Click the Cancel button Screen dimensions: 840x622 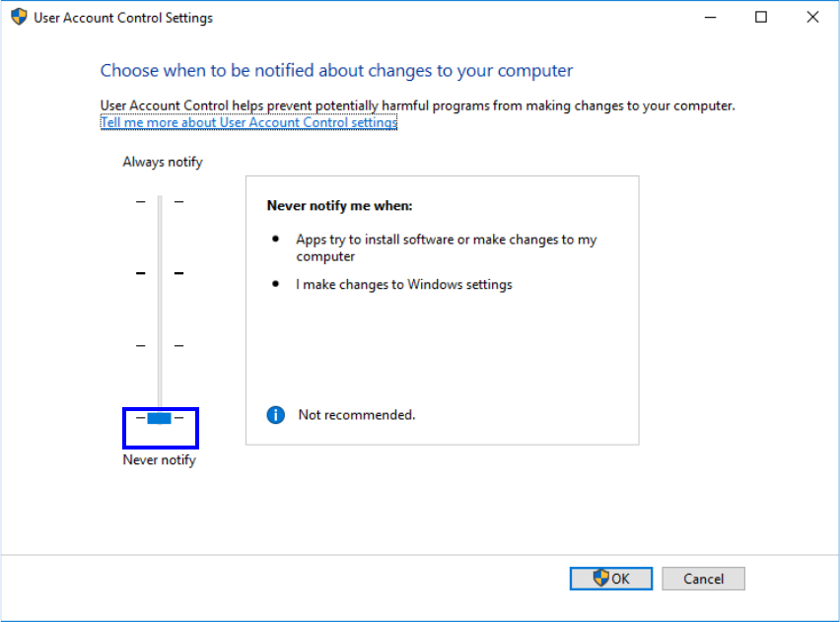(703, 579)
